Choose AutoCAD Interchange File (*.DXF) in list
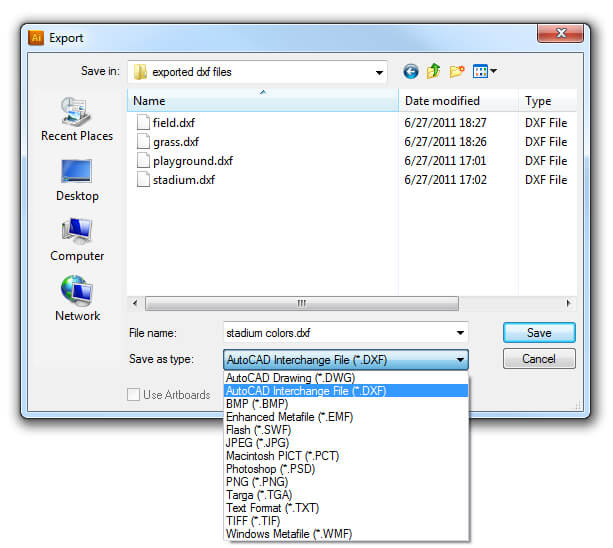 pyautogui.click(x=346, y=391)
